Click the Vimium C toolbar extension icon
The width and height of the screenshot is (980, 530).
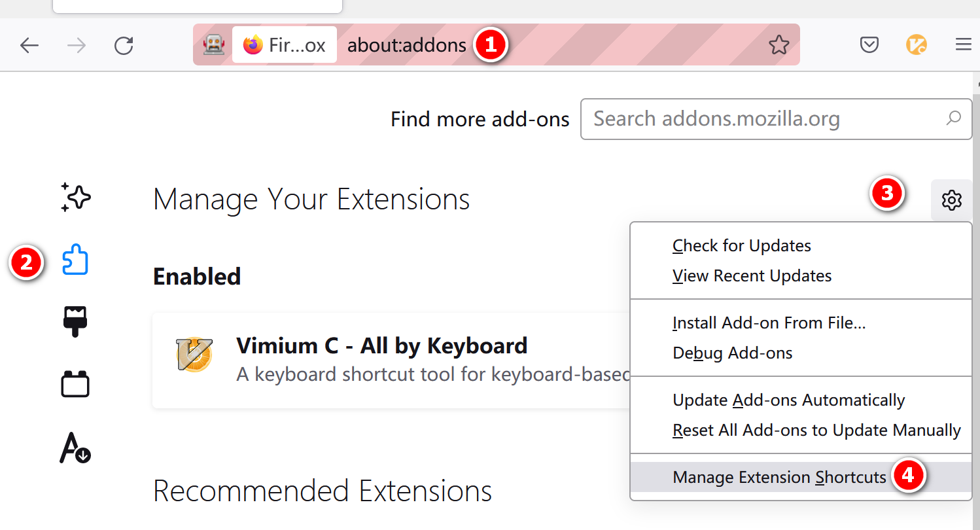click(916, 45)
